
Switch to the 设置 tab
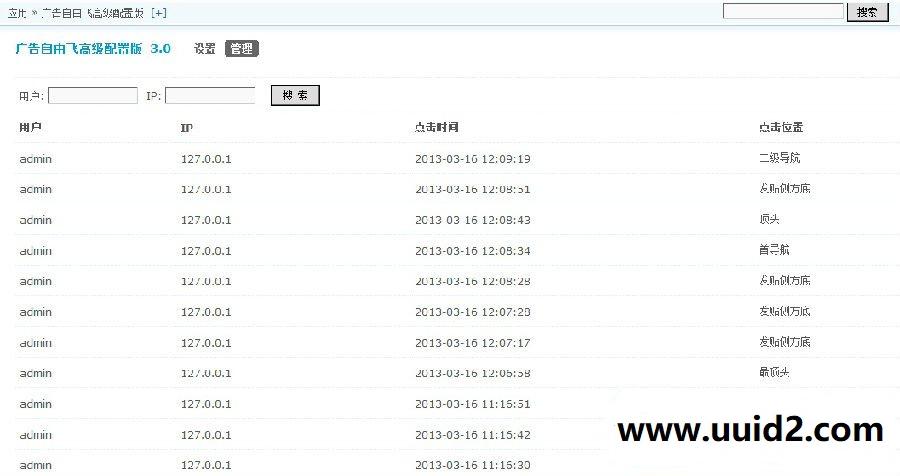[205, 49]
